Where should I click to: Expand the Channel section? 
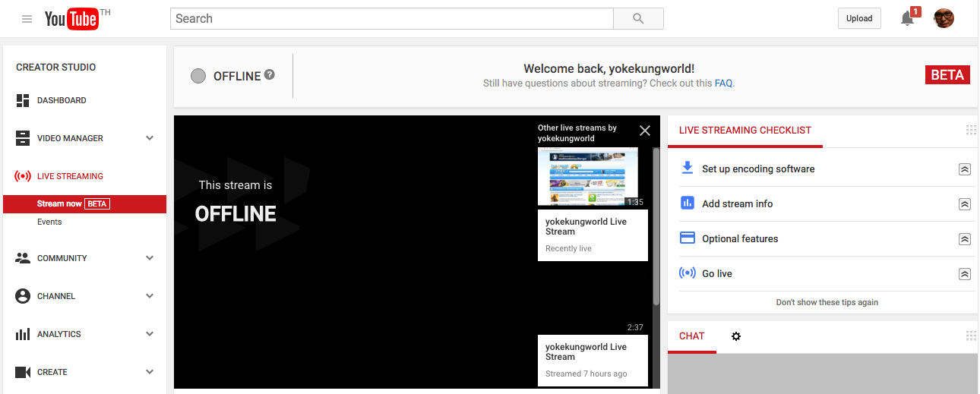pyautogui.click(x=150, y=296)
